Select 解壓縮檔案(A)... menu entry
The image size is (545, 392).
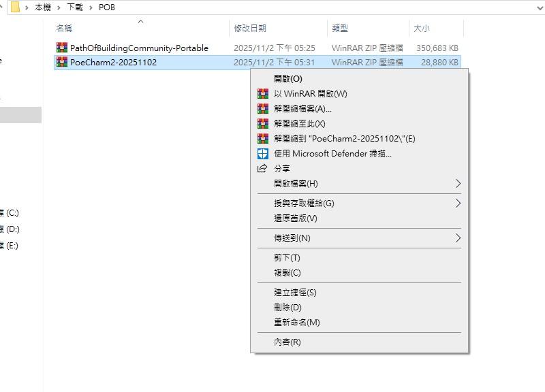click(360, 109)
